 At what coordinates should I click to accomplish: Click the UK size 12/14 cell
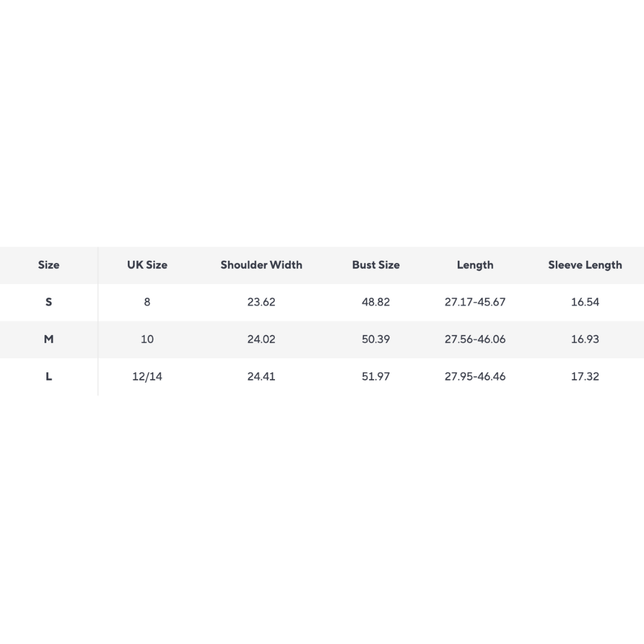147,377
